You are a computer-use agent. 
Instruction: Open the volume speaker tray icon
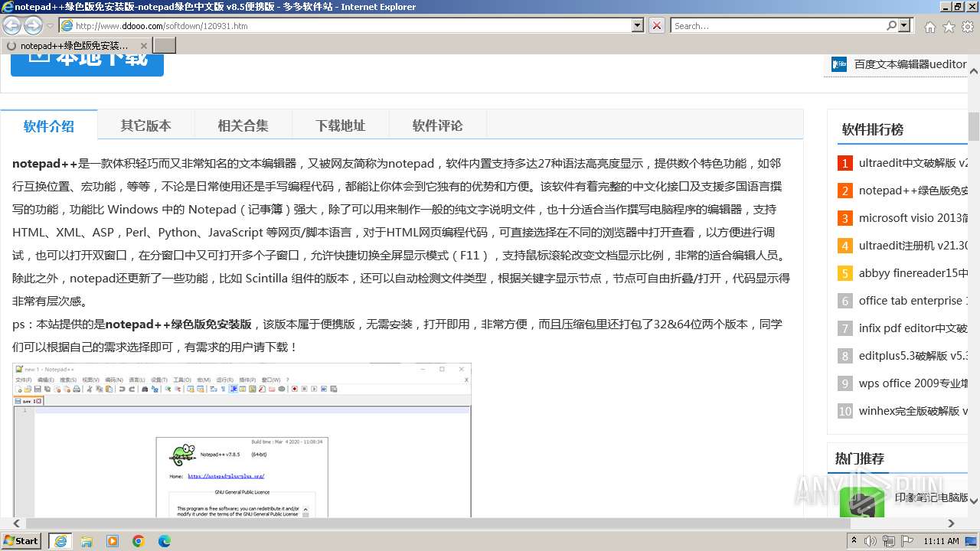point(871,541)
